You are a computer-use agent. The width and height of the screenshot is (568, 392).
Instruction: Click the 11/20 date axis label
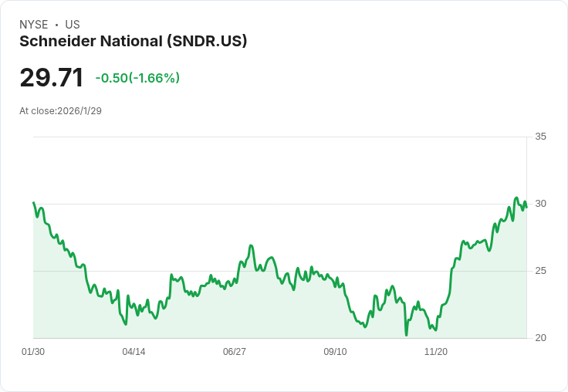[x=436, y=352]
